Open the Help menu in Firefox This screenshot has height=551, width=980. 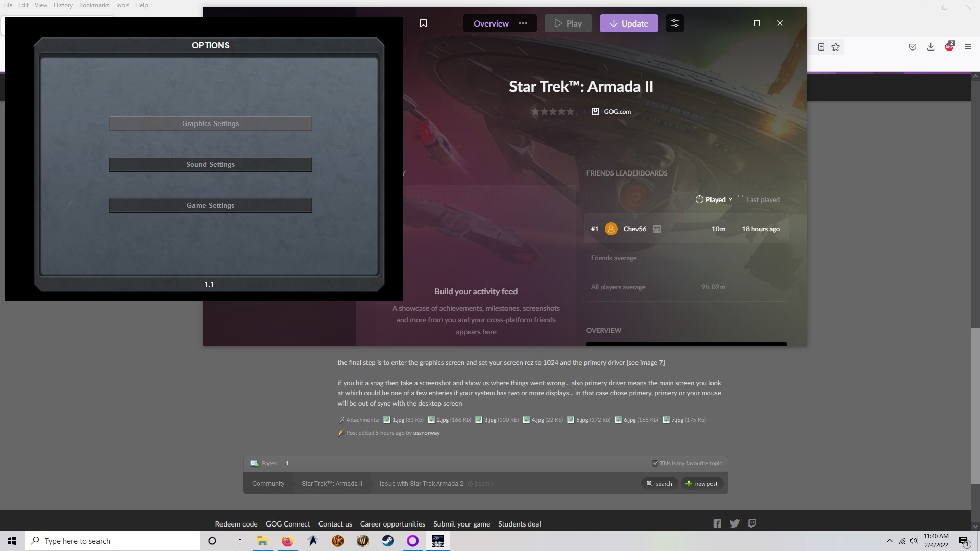pyautogui.click(x=141, y=5)
